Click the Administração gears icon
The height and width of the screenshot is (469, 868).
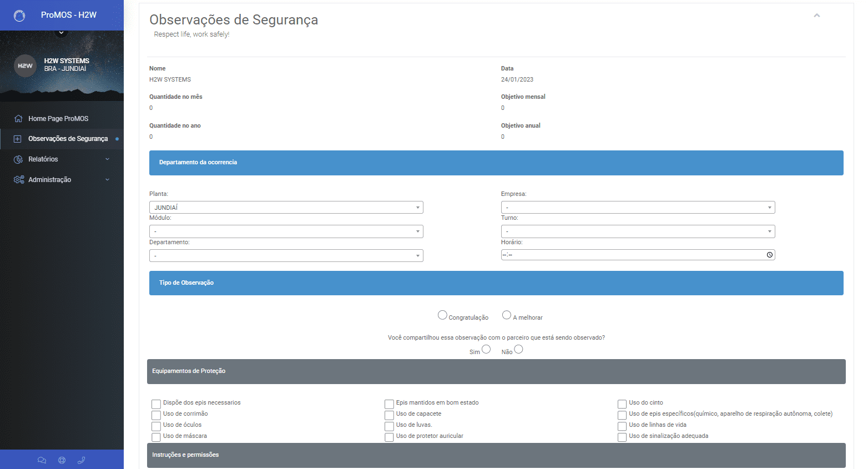(x=19, y=180)
